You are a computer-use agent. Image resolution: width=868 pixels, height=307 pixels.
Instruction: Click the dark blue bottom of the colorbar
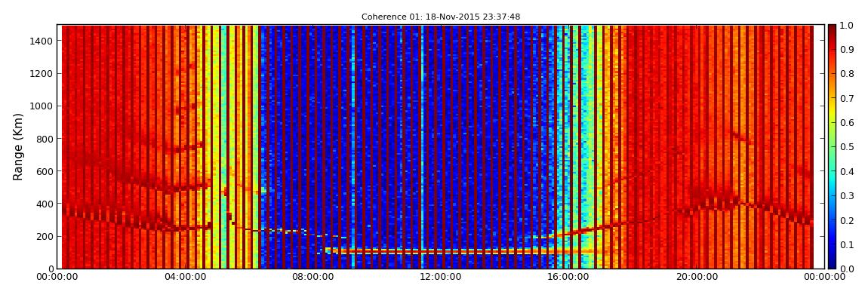click(833, 262)
